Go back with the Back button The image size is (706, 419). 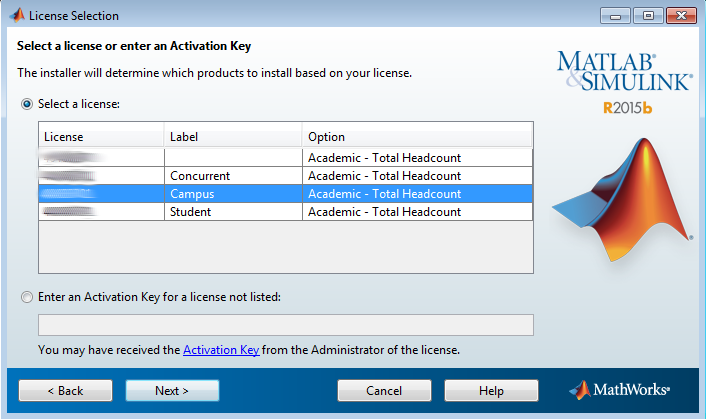tap(65, 391)
